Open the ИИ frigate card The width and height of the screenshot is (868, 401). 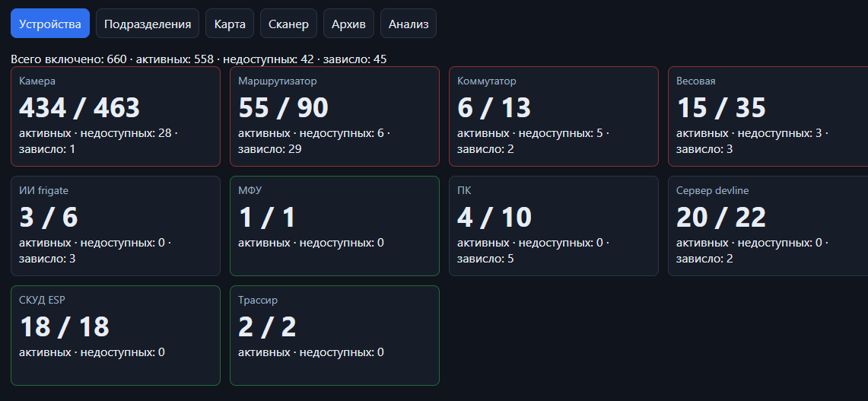click(116, 226)
